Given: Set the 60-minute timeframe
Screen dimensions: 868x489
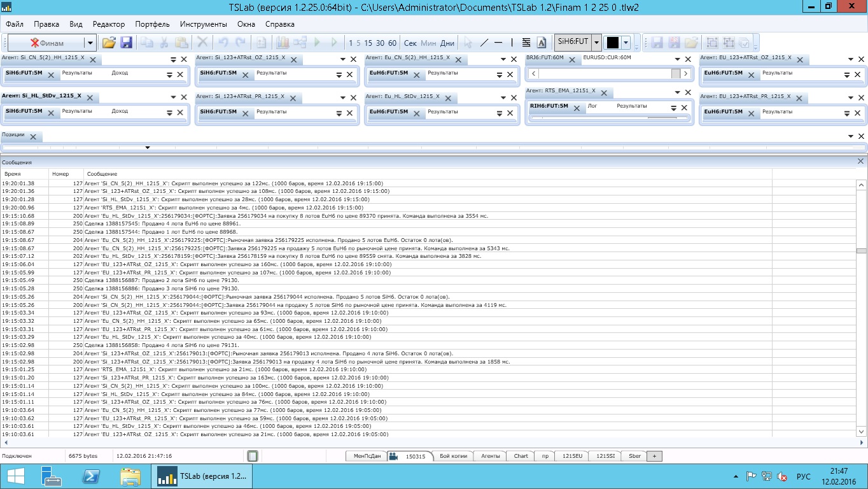Looking at the screenshot, I should pyautogui.click(x=392, y=43).
